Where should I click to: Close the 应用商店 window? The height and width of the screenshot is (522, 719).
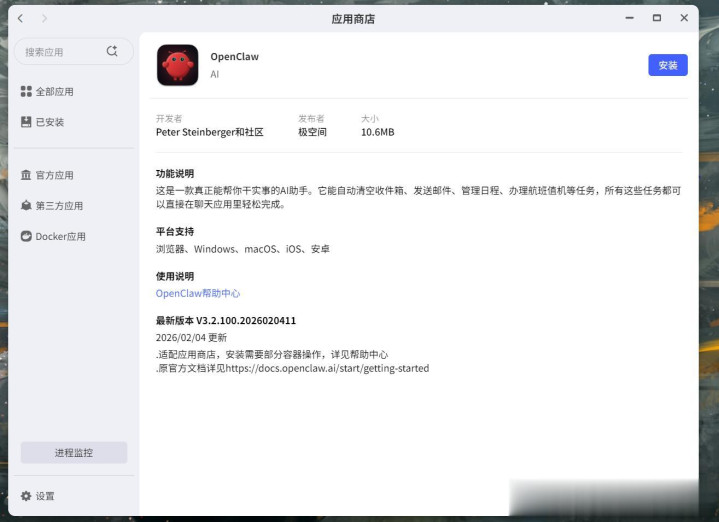coord(684,18)
